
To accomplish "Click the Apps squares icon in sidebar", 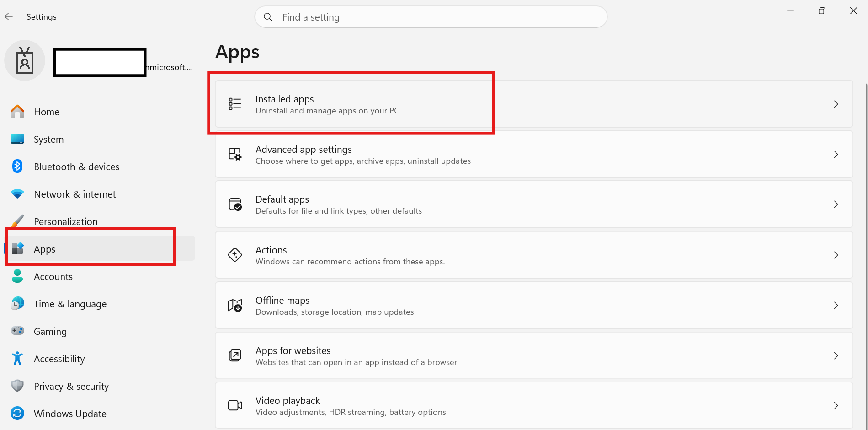I will coord(17,248).
